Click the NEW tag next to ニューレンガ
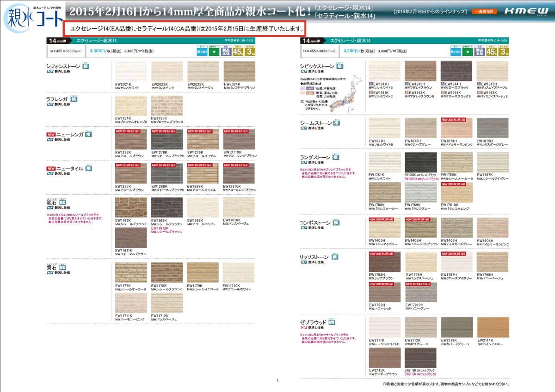Viewport: 555px width, 392px height. click(x=50, y=135)
